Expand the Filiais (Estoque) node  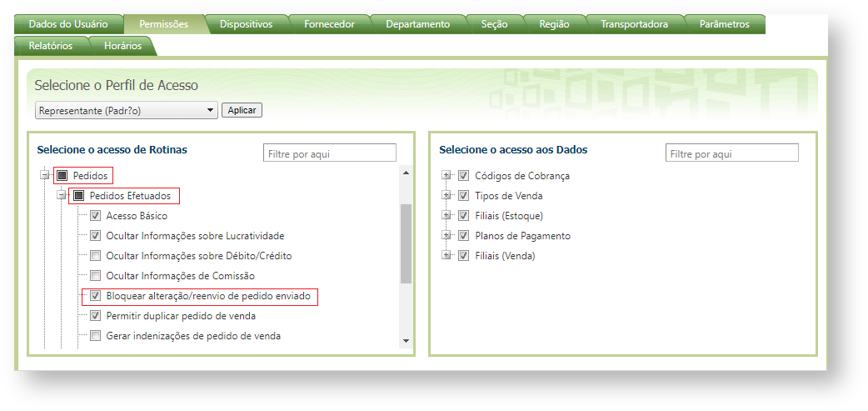point(446,215)
